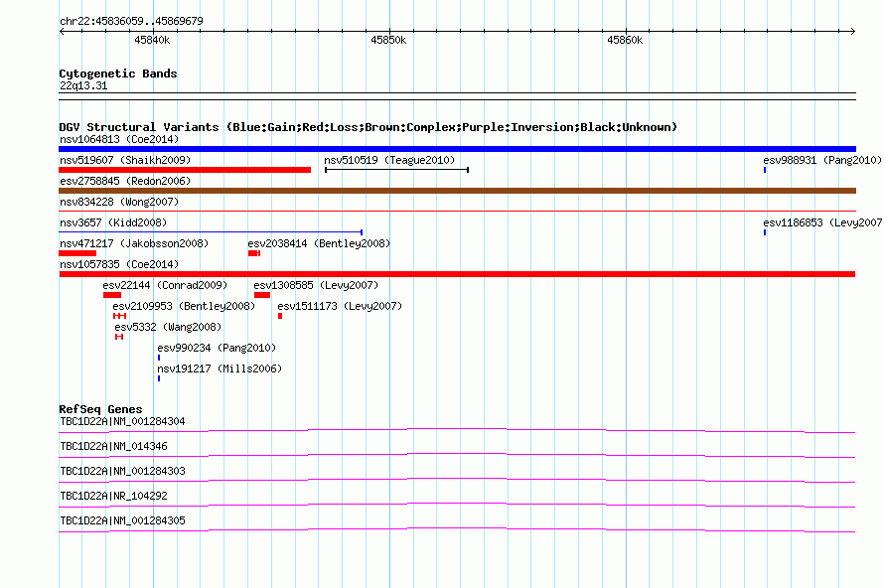The image size is (884, 588).
Task: Open the Cytogenetic Bands track title
Action: [x=118, y=73]
